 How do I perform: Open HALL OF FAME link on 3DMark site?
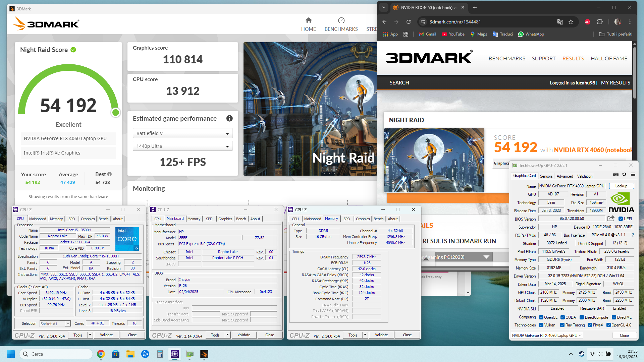tap(609, 58)
